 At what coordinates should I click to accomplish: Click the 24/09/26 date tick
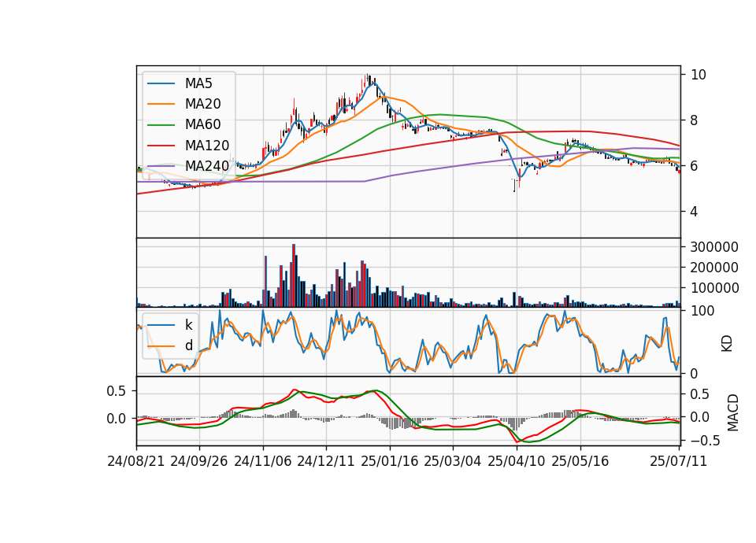[x=199, y=461]
